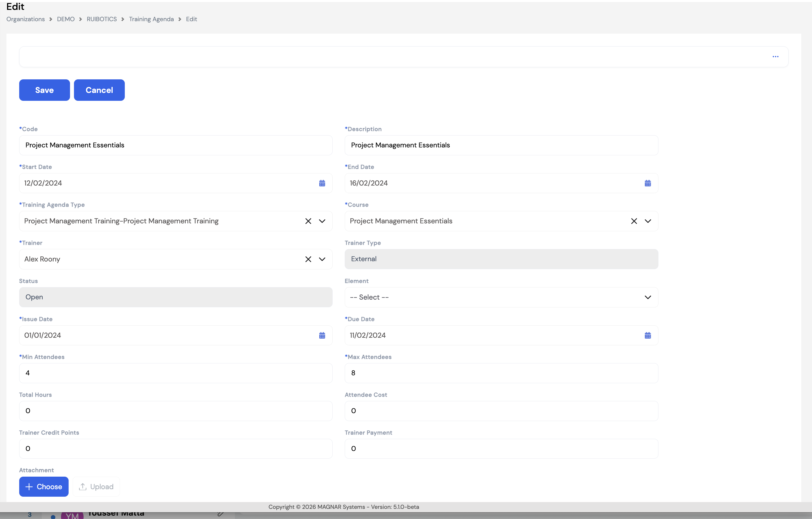Focus the Attendee Cost field
Image resolution: width=812 pixels, height=519 pixels.
pos(501,411)
